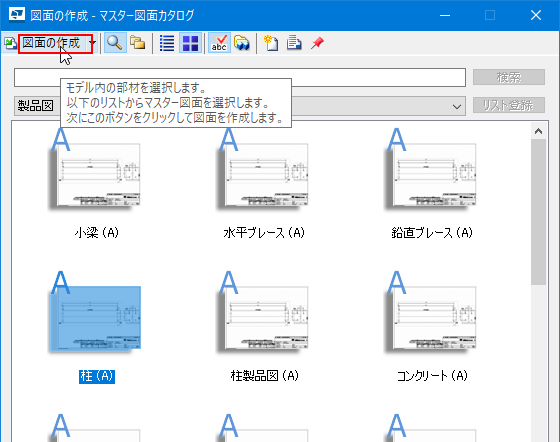Screen dimensions: 560x442
Task: Click the window app icon in title bar
Action: [x=17, y=15]
